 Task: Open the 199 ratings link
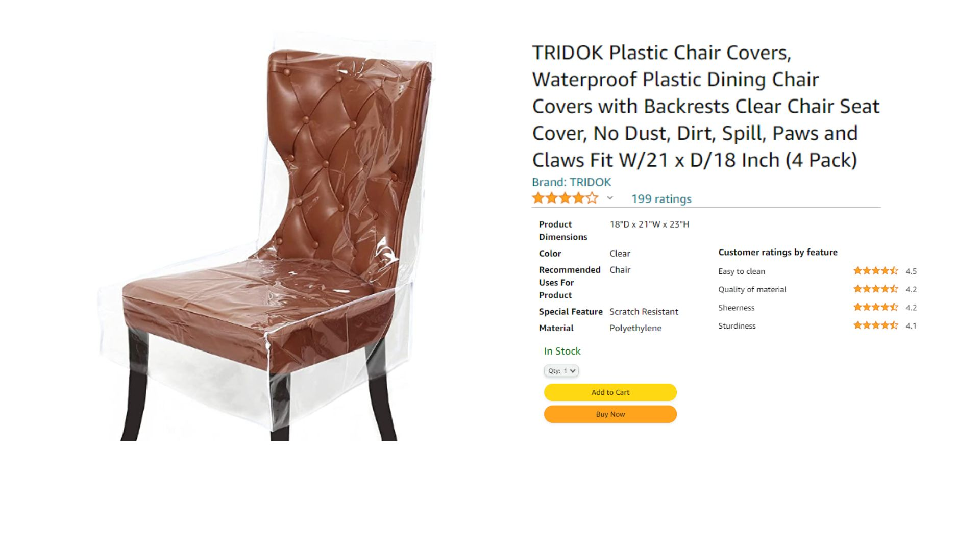click(661, 199)
